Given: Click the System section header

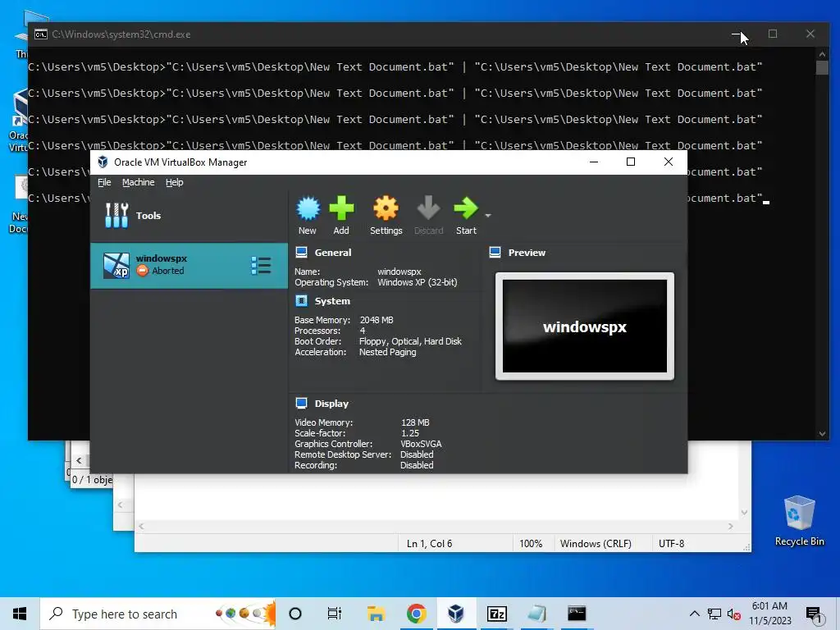Looking at the screenshot, I should (x=332, y=301).
